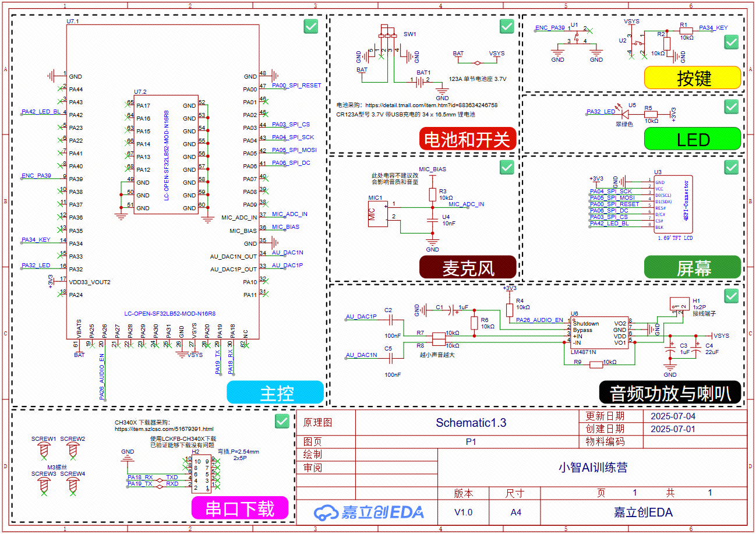Click the PA42_LED_BL net label on U7.1

[x=41, y=111]
